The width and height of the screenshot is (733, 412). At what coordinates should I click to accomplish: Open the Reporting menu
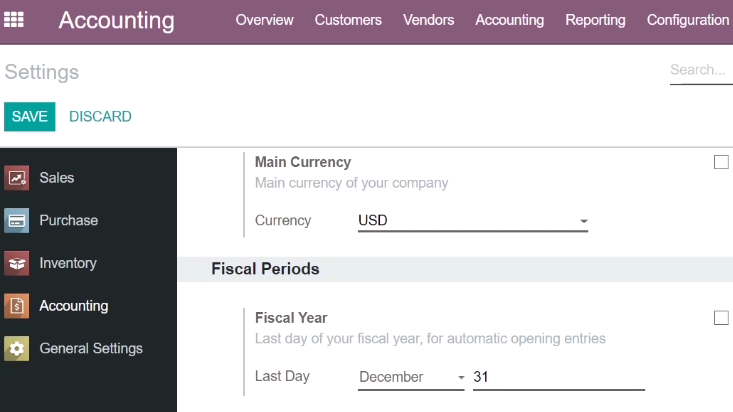click(595, 20)
